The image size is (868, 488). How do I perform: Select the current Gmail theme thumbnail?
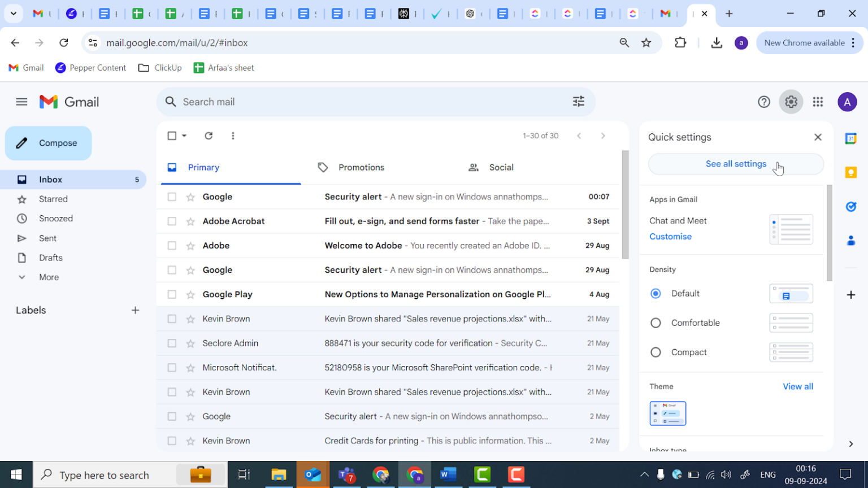(x=667, y=413)
